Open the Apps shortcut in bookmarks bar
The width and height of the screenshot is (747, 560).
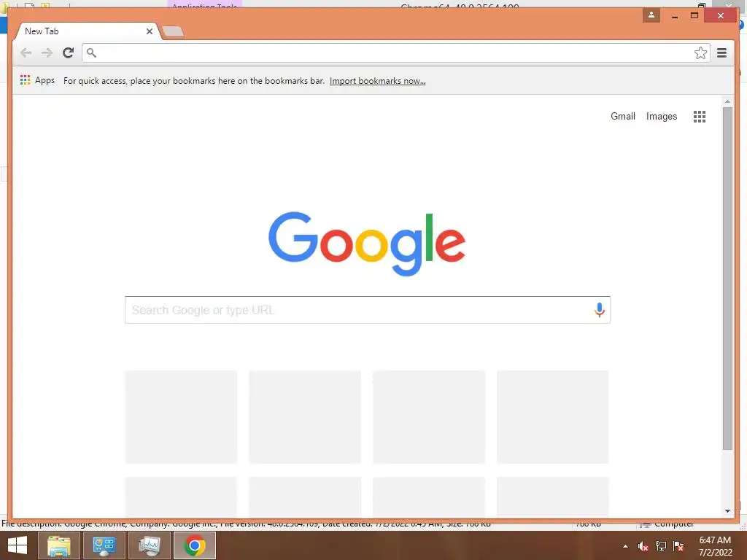38,80
